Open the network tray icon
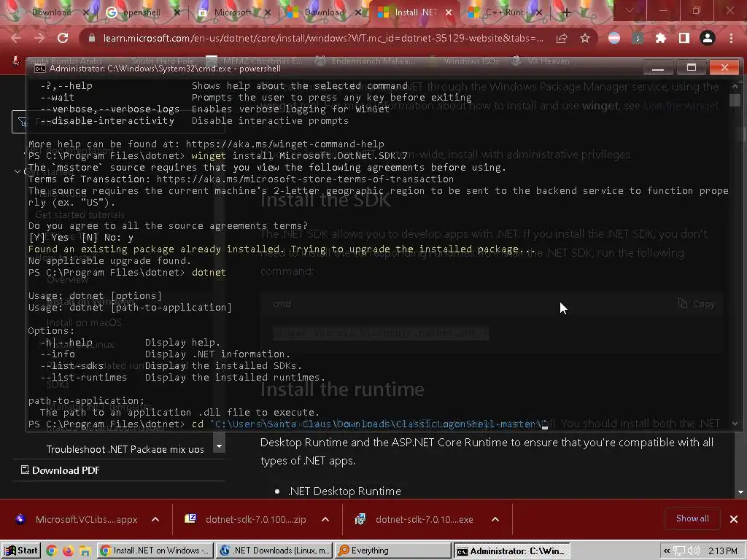Image resolution: width=747 pixels, height=560 pixels. tap(679, 551)
